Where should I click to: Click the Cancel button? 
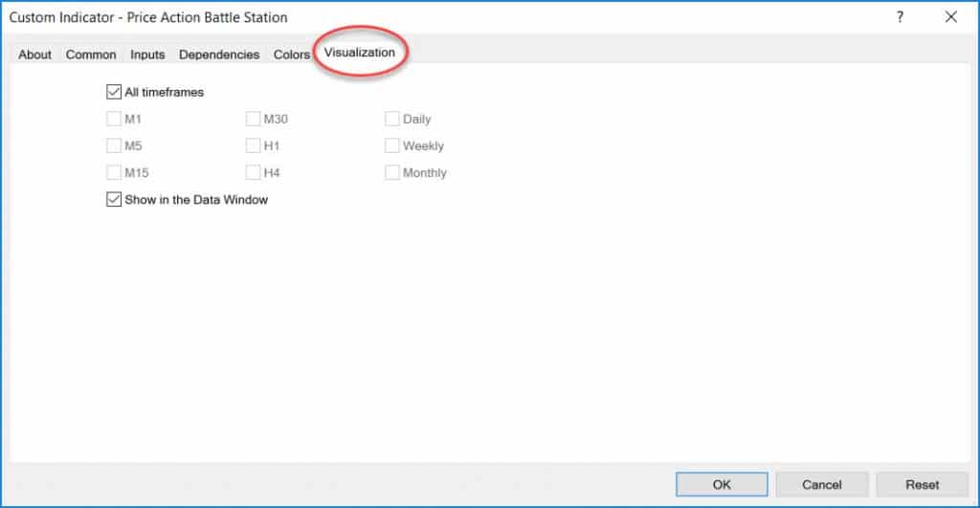(821, 484)
